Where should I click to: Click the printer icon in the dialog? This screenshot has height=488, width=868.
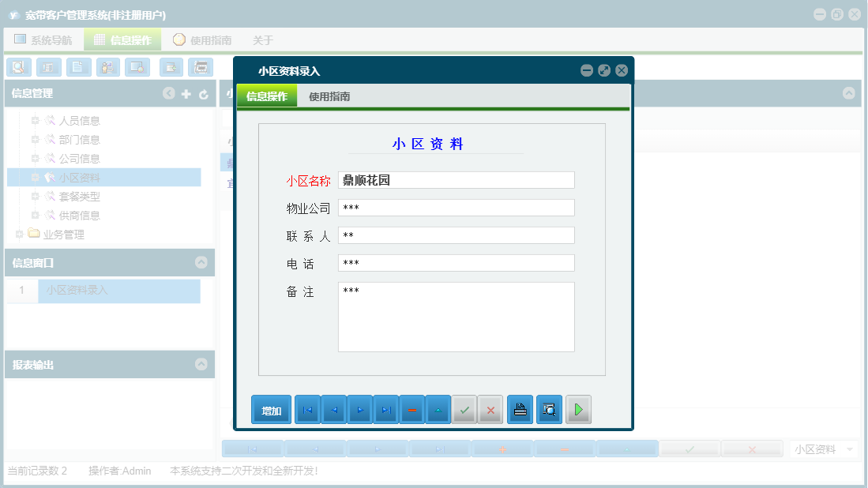pos(520,410)
